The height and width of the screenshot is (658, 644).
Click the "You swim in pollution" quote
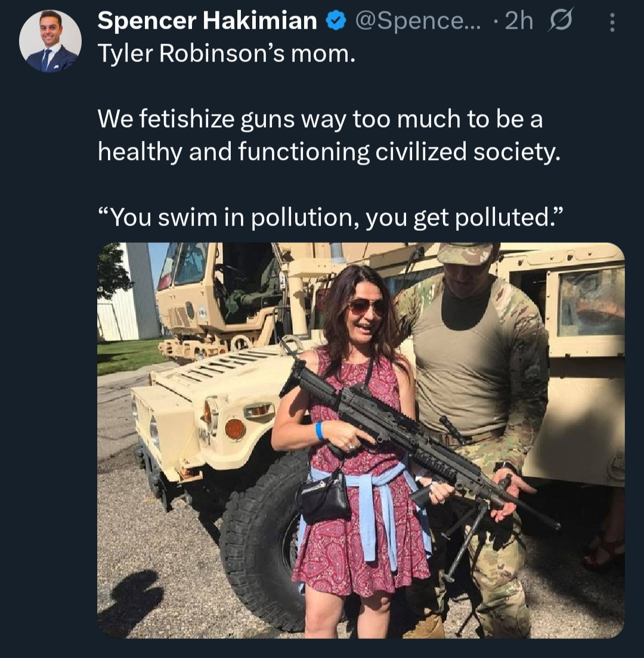[329, 217]
